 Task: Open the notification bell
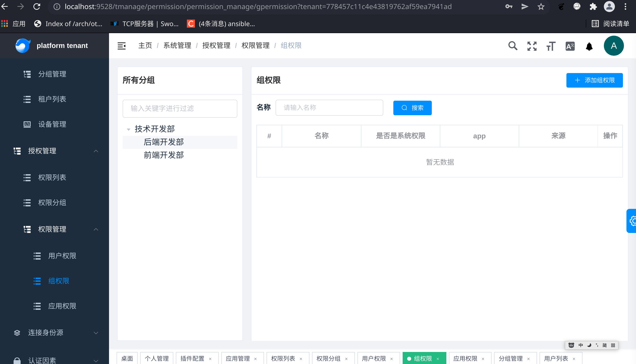point(589,46)
